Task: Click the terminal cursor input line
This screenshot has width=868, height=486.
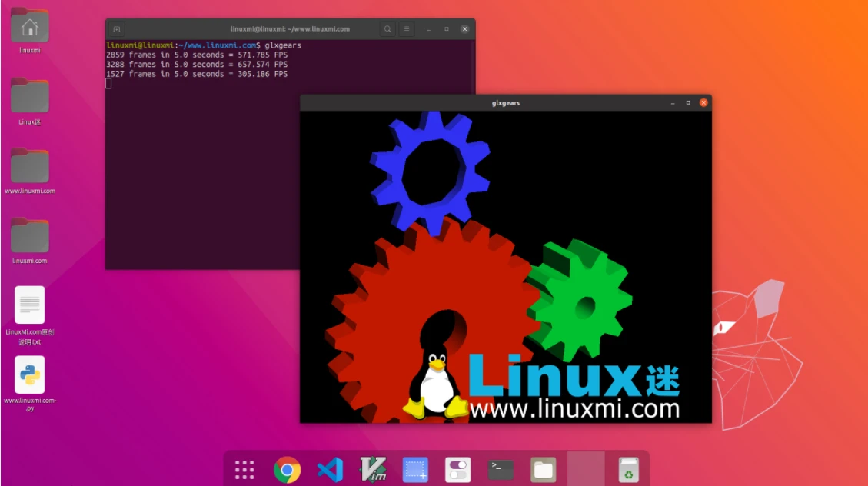Action: pyautogui.click(x=108, y=83)
